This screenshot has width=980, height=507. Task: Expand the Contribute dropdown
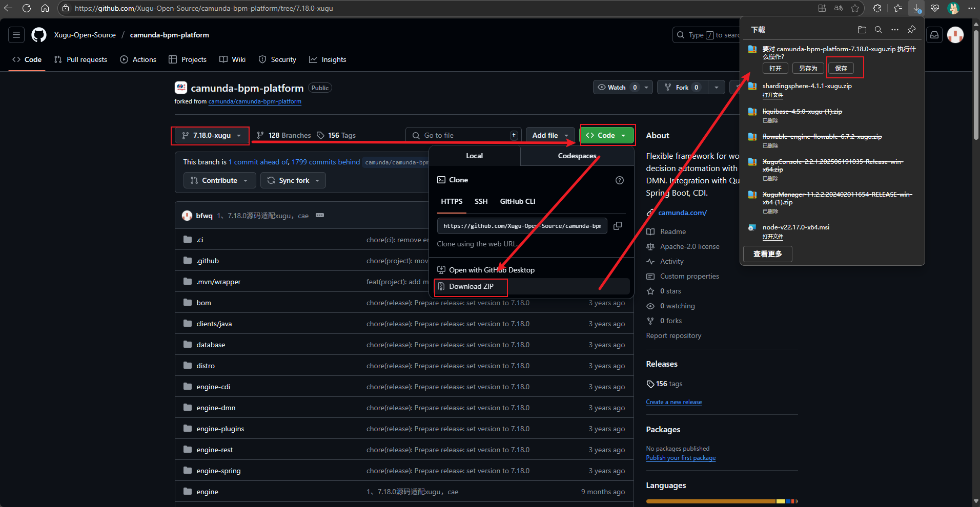219,180
